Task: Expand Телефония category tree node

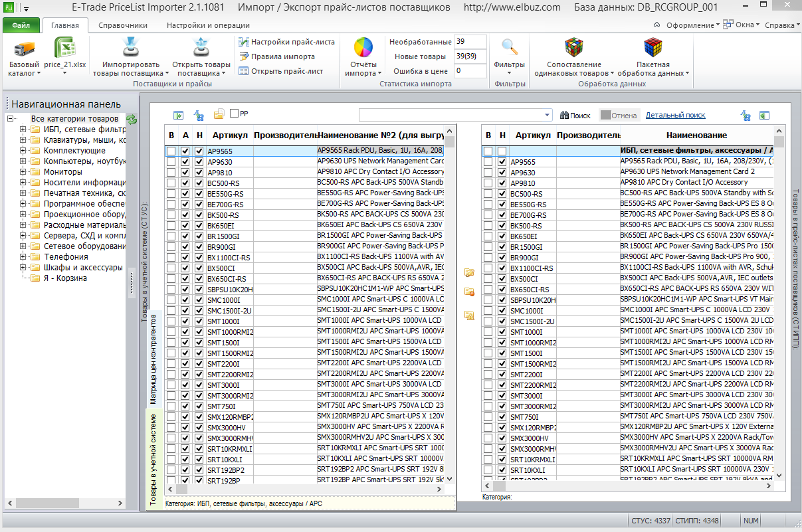Action: [x=23, y=257]
